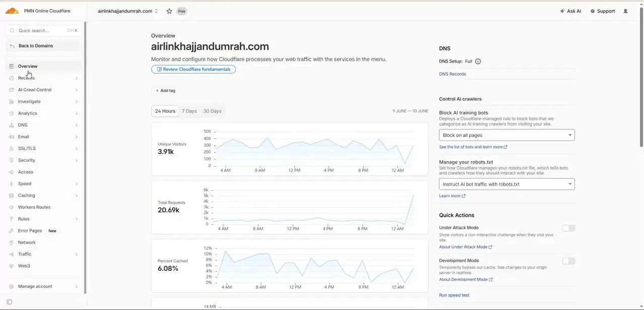Open the Workers Routes menu item

coord(44,207)
